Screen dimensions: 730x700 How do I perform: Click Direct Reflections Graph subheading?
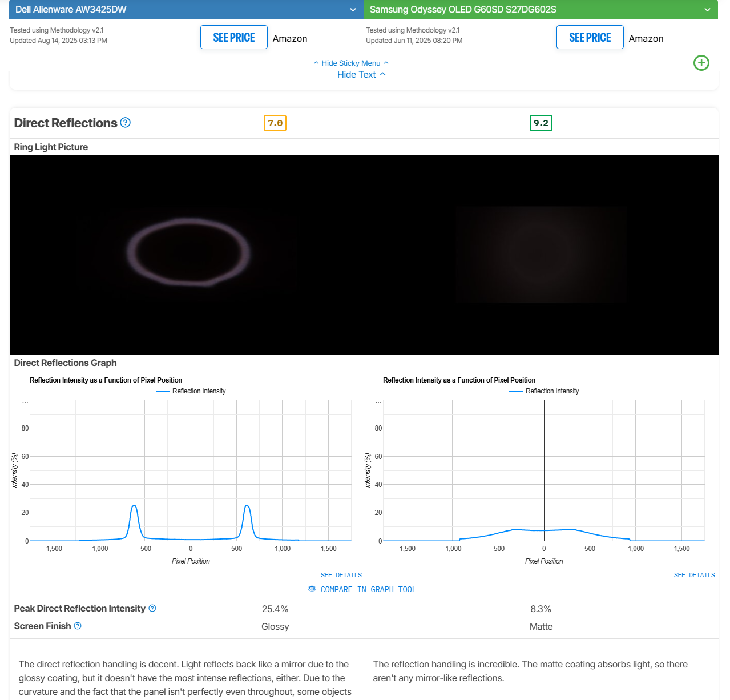[x=65, y=363]
